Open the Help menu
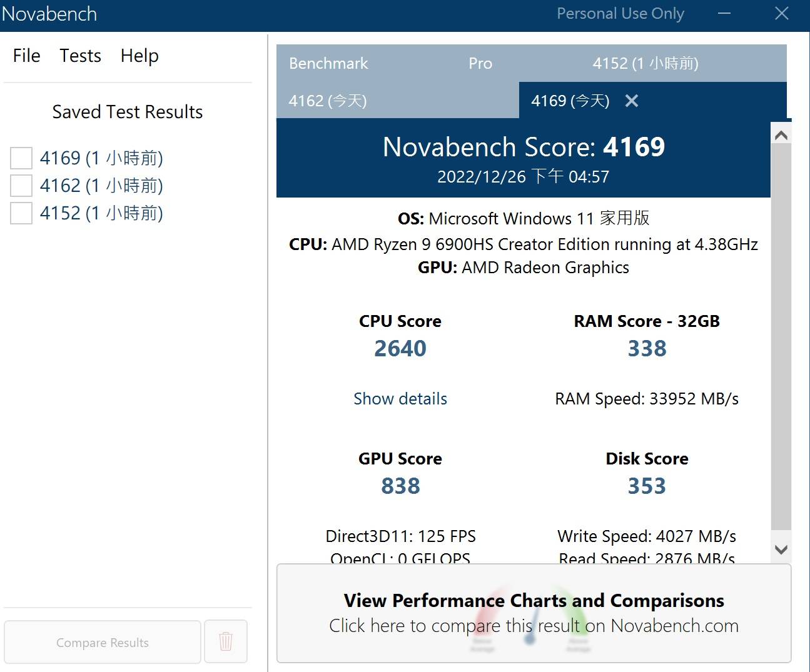Image resolution: width=810 pixels, height=672 pixels. pyautogui.click(x=139, y=56)
